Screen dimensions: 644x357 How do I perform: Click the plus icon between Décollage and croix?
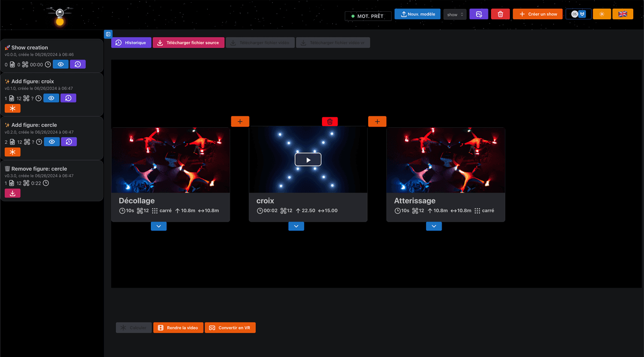pyautogui.click(x=240, y=122)
